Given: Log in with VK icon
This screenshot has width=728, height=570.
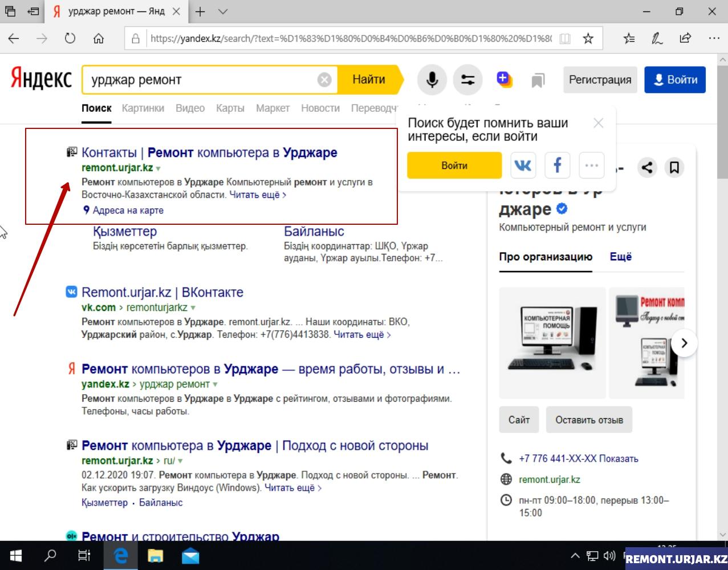Looking at the screenshot, I should pyautogui.click(x=523, y=165).
